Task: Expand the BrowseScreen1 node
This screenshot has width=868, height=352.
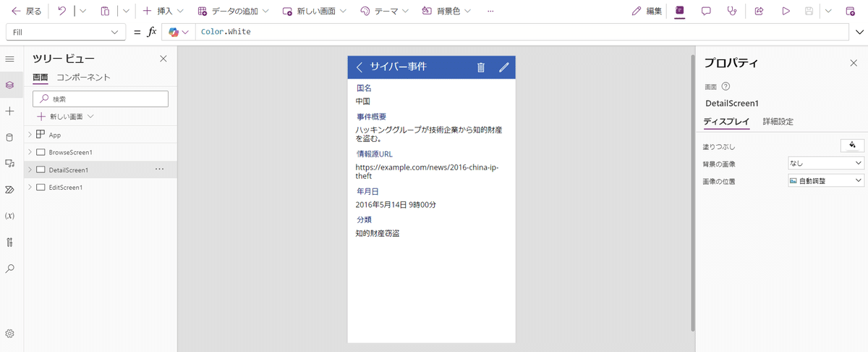Action: [x=30, y=152]
